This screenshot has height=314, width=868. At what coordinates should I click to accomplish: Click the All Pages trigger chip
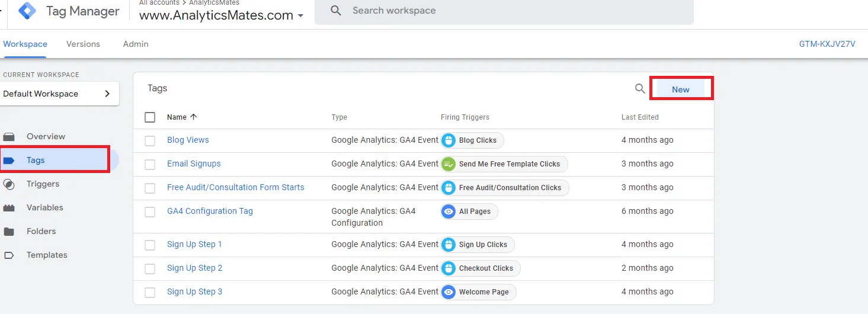point(469,212)
